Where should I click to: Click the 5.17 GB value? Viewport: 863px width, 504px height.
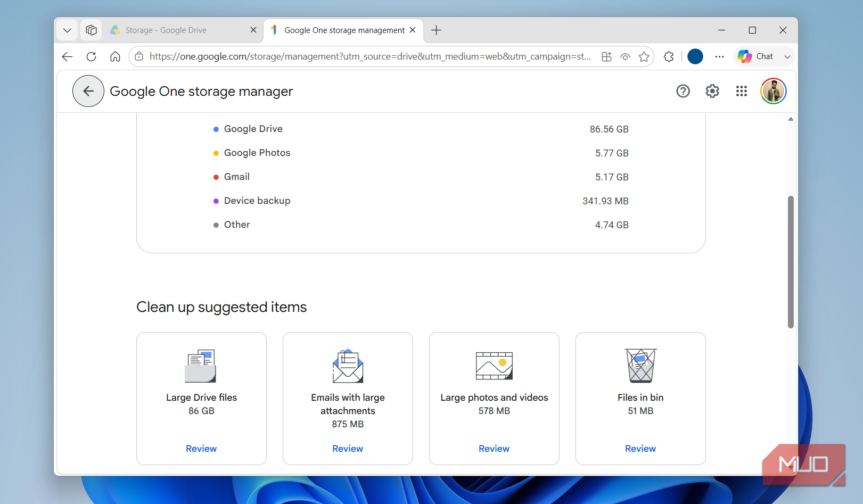click(612, 177)
